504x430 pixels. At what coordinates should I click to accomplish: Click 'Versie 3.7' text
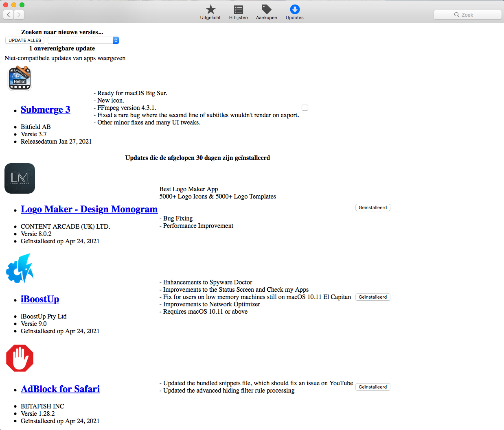[x=34, y=134]
